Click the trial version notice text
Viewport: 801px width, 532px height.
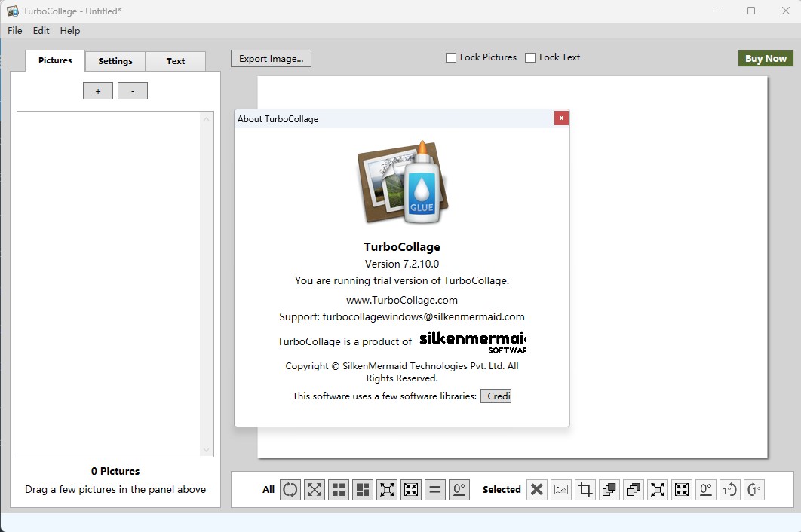click(402, 280)
